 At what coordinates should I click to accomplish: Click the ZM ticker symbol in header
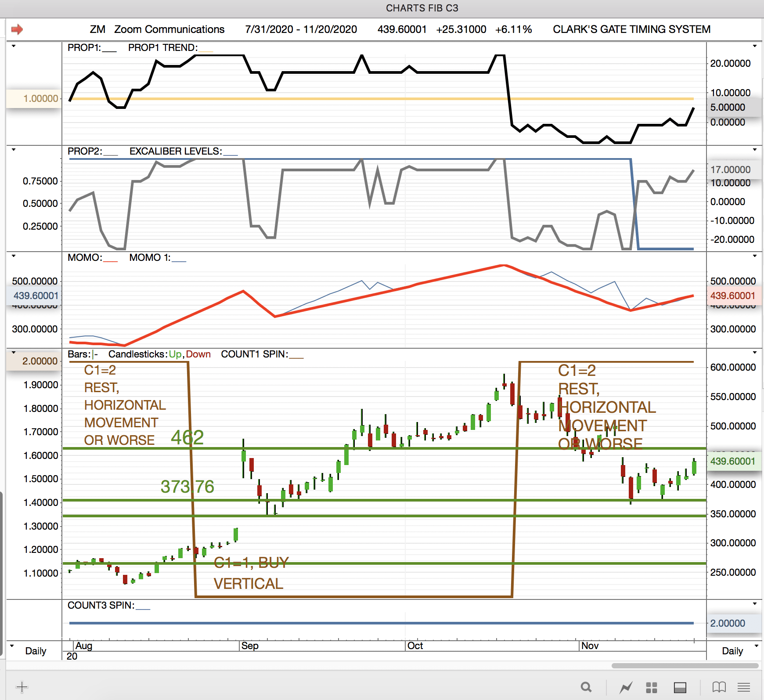(97, 29)
